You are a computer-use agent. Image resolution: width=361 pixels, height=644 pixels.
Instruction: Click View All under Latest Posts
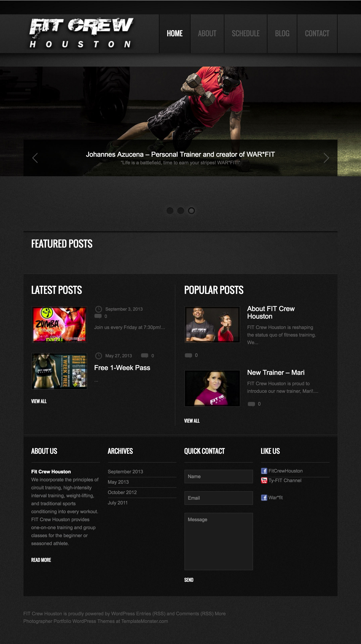(39, 401)
